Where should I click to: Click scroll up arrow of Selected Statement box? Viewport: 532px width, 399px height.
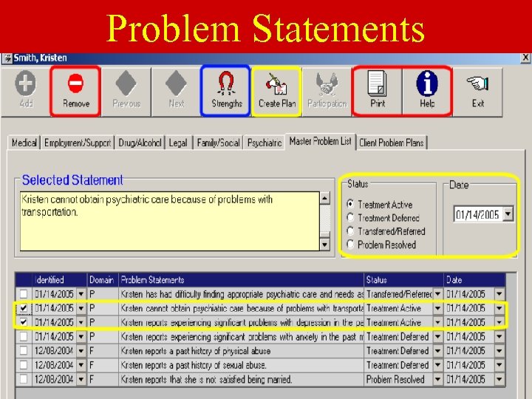click(x=324, y=198)
